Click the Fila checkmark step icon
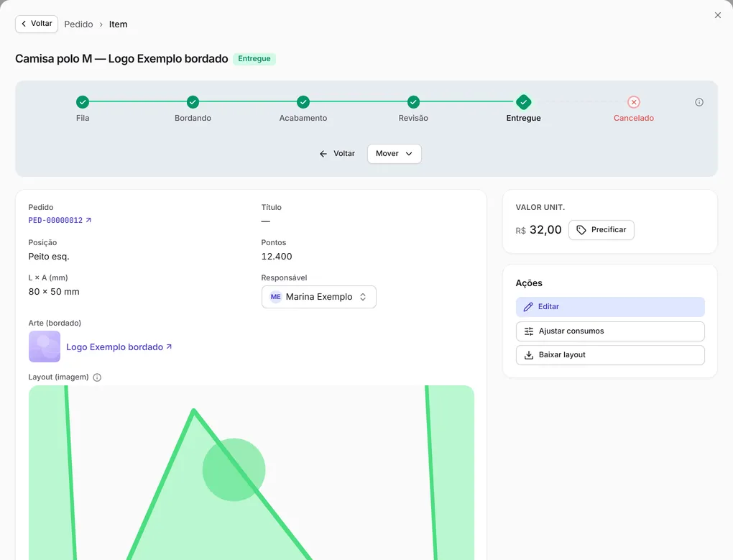Screen dimensions: 733x560 (x=82, y=101)
